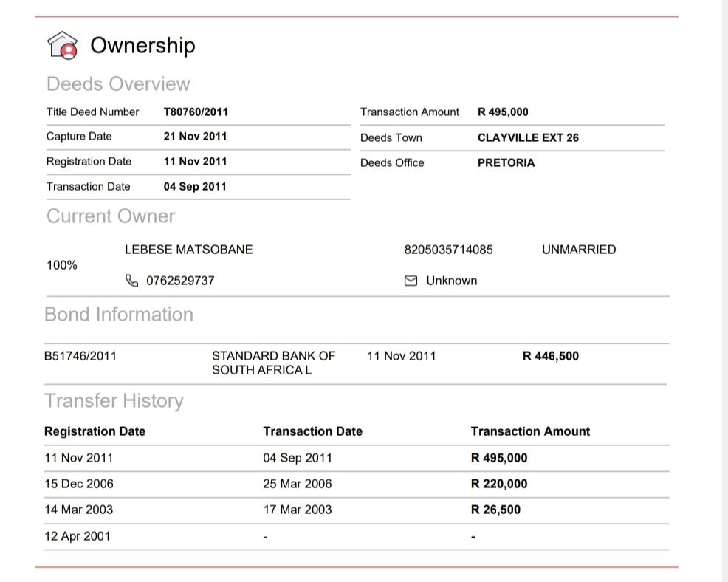Select Registration Date value in Deeds Overview

pyautogui.click(x=195, y=162)
